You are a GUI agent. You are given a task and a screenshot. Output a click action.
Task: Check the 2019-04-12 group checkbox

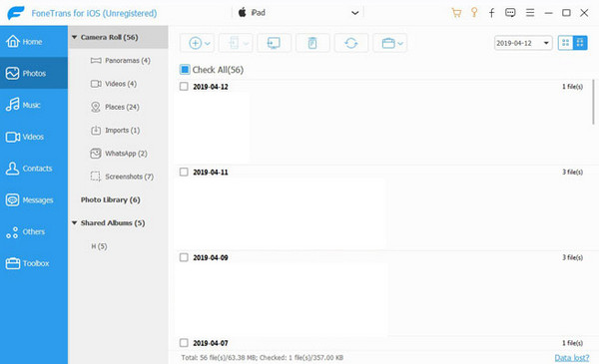tap(184, 87)
